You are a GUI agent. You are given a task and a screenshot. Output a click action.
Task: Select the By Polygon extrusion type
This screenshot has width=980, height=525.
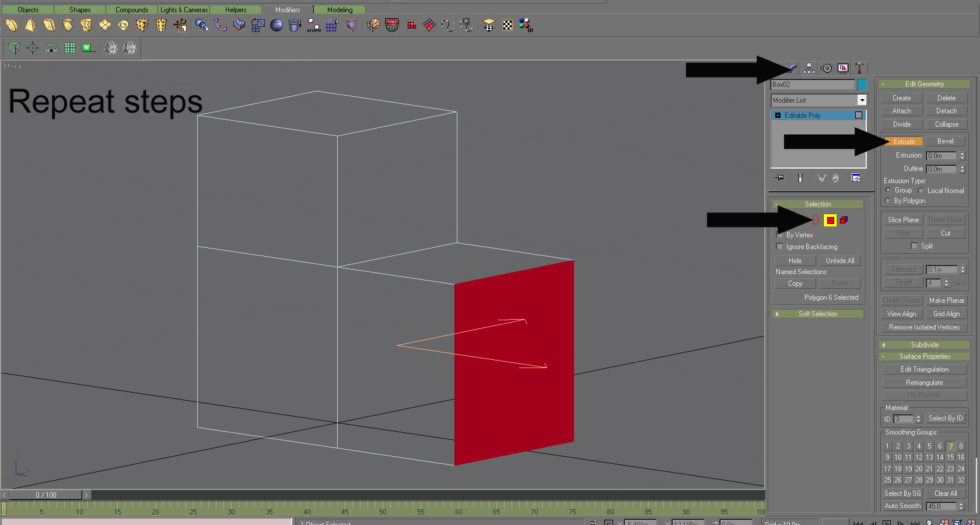click(x=888, y=201)
